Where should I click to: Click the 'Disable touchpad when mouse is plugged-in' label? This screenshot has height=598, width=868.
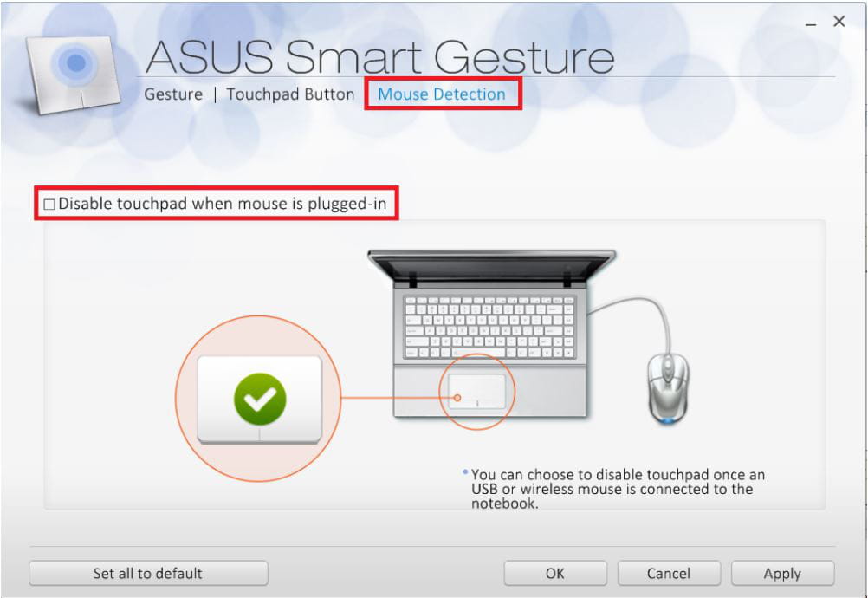(222, 204)
